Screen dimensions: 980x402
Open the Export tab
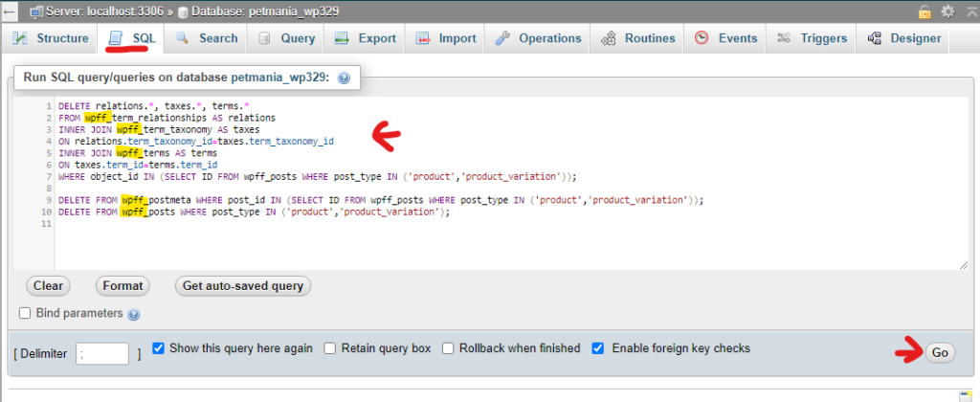(365, 38)
